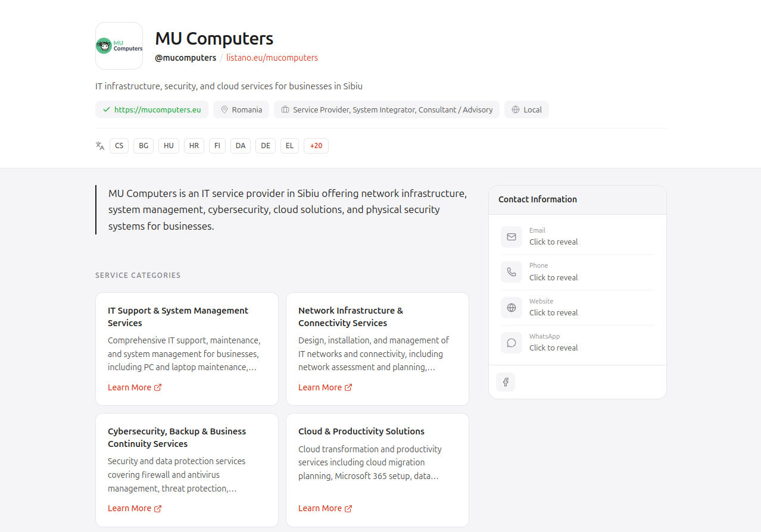
Task: Click the WhatsApp chat bubble icon
Action: 512,343
